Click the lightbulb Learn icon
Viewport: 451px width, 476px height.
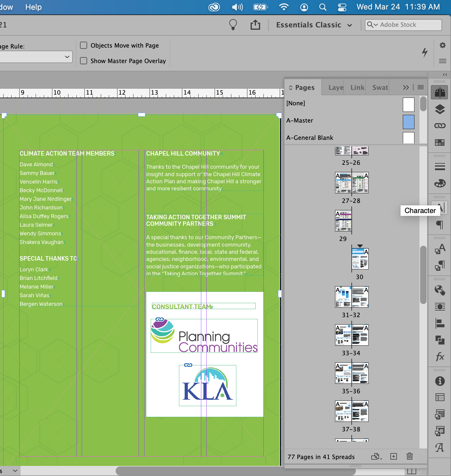(233, 25)
